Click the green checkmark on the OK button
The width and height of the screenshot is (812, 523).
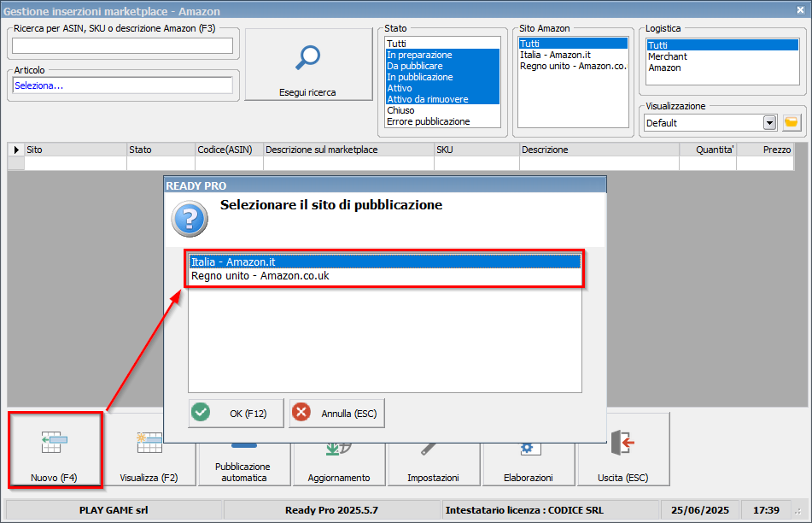201,413
